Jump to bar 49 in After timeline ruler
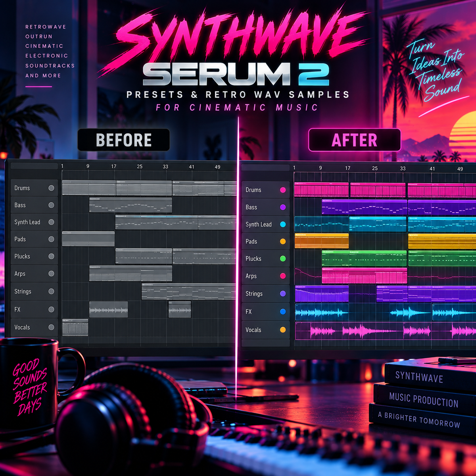The image size is (476, 476). [460, 169]
